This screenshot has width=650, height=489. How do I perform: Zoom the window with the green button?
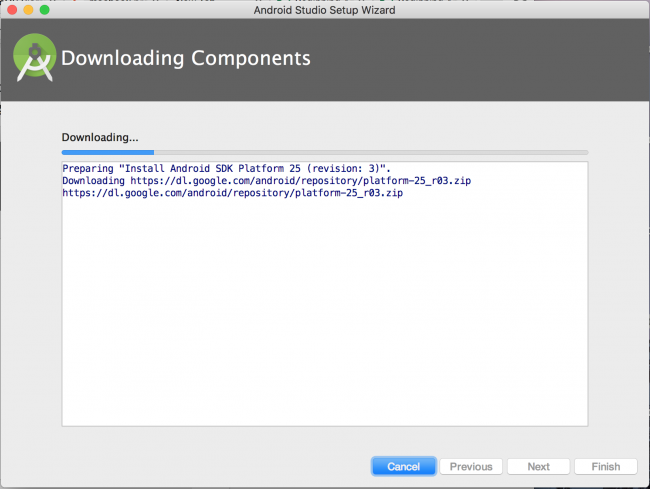pos(44,10)
